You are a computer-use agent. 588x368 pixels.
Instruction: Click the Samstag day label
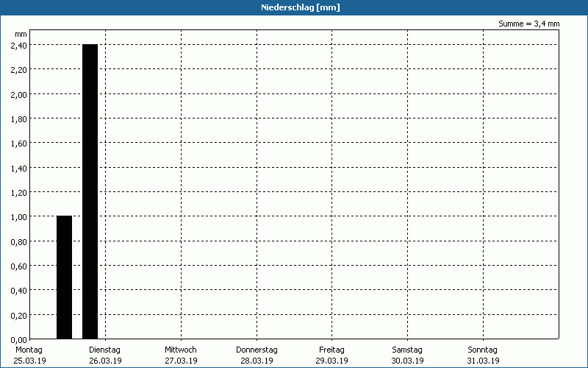407,350
